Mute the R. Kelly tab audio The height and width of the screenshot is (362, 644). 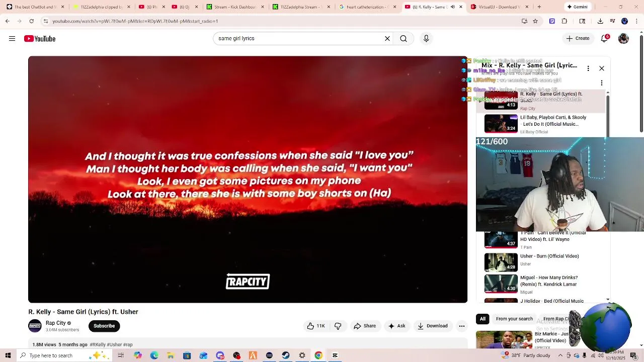(x=452, y=7)
